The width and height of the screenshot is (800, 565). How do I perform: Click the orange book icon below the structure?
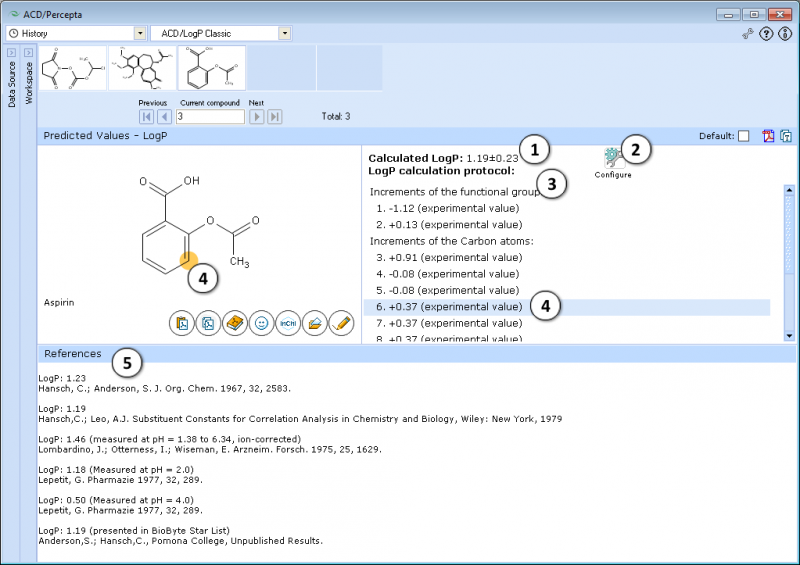(x=235, y=323)
